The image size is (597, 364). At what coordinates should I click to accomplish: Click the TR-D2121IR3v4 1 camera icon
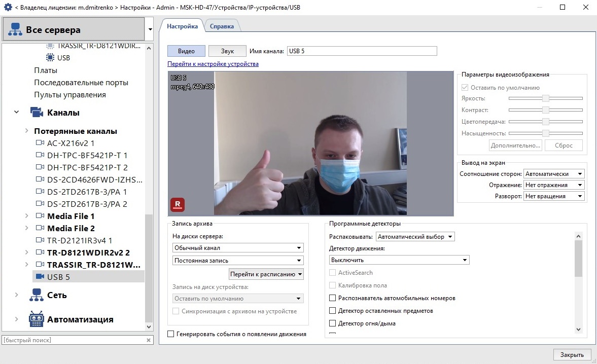[x=40, y=240]
